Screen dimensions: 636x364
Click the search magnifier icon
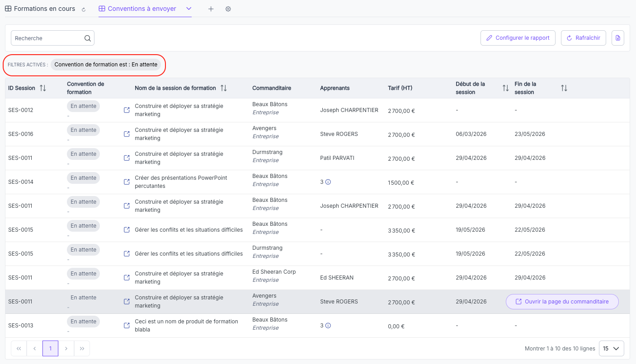click(x=88, y=38)
